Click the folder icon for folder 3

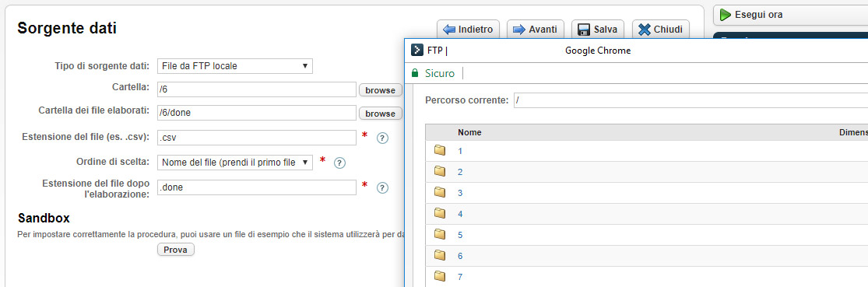coord(440,192)
